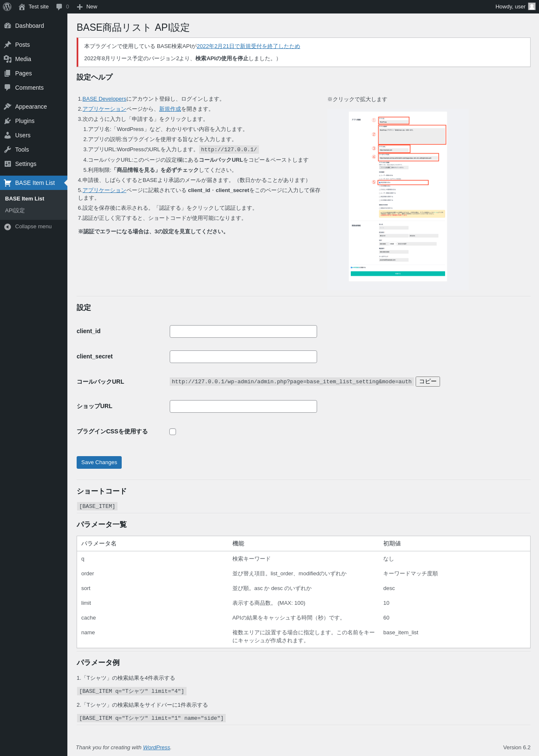Open the 2022年2月21日で新規受付を終了したため link

click(248, 46)
